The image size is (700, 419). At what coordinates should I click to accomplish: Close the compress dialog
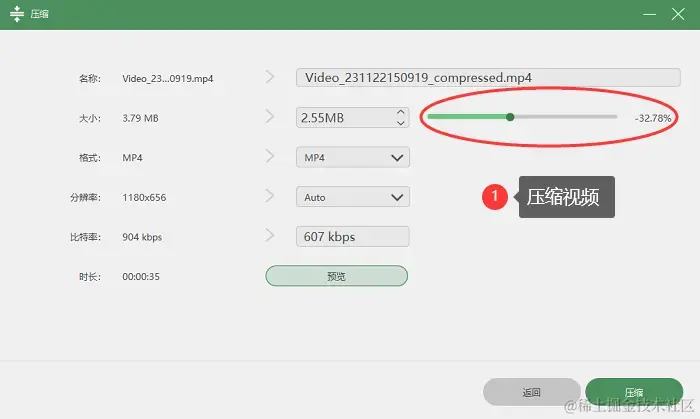(678, 14)
